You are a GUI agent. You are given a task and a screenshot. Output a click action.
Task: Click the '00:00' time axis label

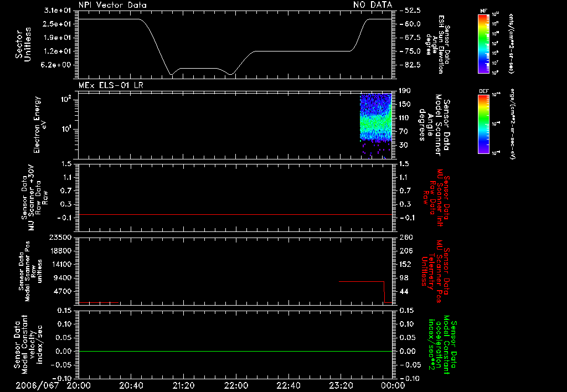[393, 385]
